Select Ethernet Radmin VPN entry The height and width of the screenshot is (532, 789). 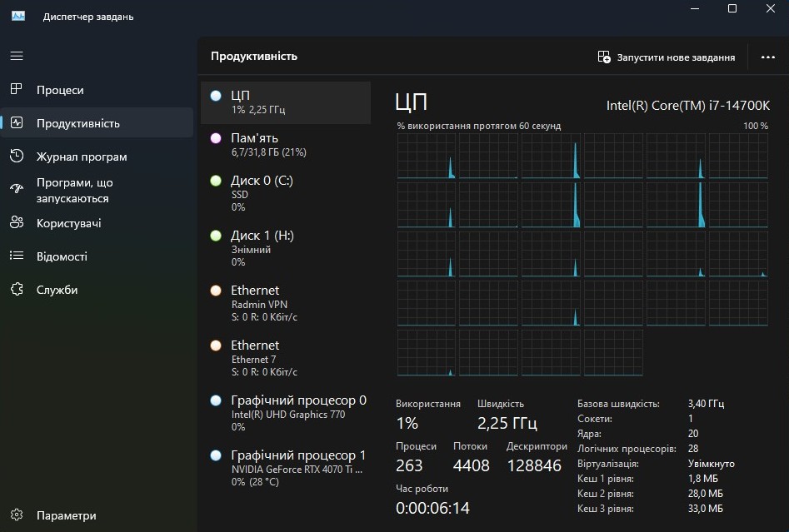(x=286, y=303)
